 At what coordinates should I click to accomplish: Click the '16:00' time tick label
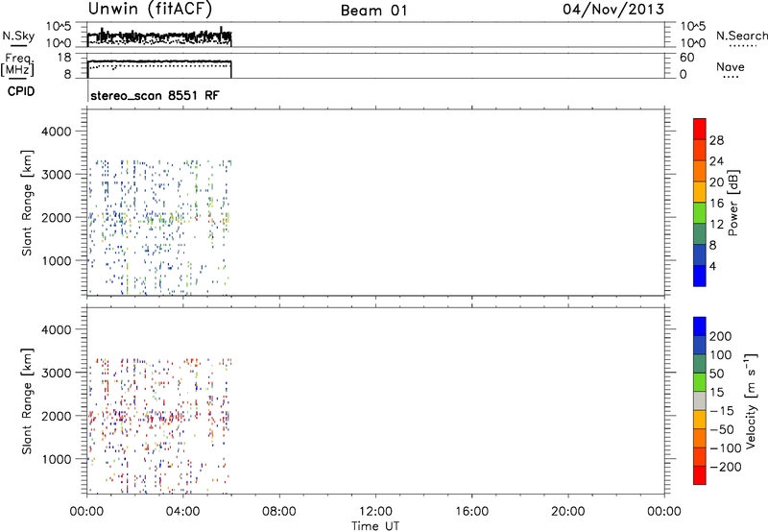tap(472, 512)
